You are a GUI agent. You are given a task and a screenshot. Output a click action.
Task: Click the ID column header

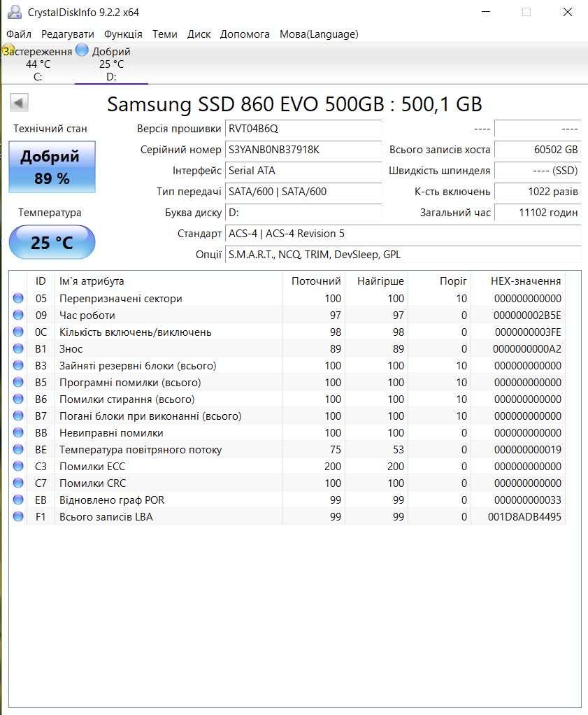click(x=41, y=281)
